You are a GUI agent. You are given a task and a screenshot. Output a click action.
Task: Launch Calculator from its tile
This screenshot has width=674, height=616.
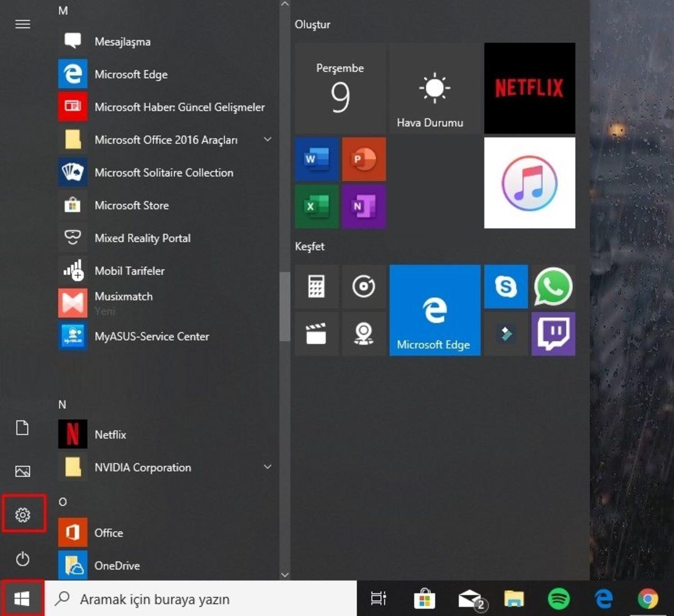pyautogui.click(x=316, y=286)
